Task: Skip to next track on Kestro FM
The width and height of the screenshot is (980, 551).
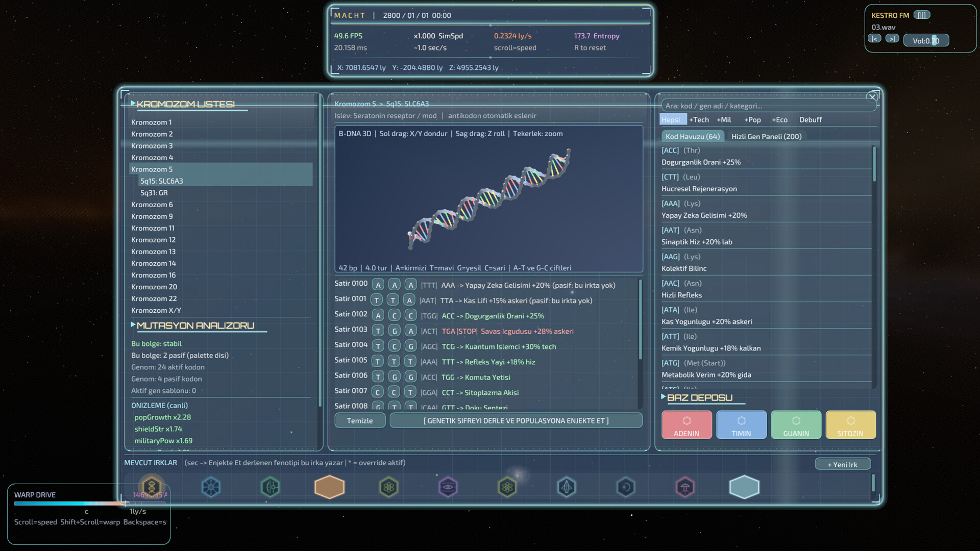Action: tap(892, 39)
